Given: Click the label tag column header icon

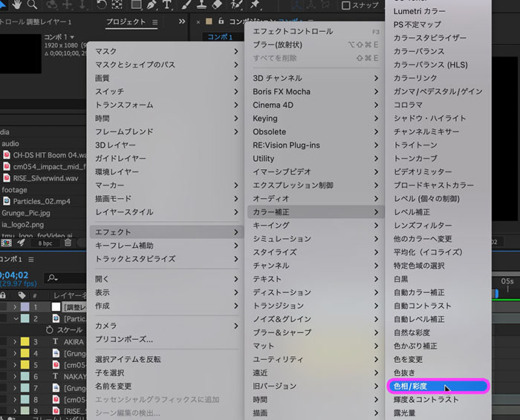Looking at the screenshot, I should click(22, 295).
